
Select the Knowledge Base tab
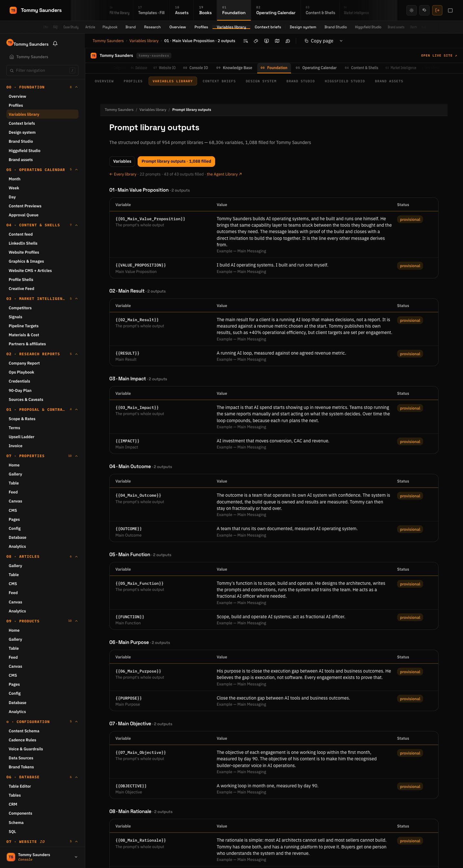[x=234, y=68]
